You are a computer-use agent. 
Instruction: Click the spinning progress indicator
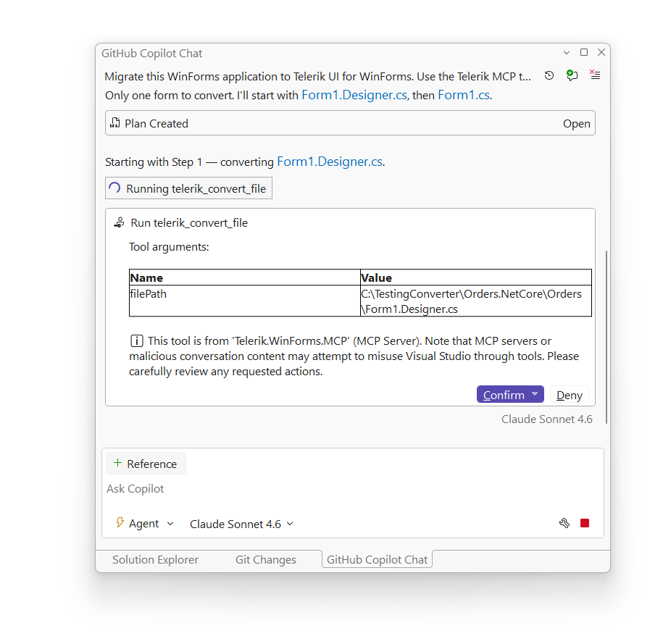pyautogui.click(x=114, y=188)
